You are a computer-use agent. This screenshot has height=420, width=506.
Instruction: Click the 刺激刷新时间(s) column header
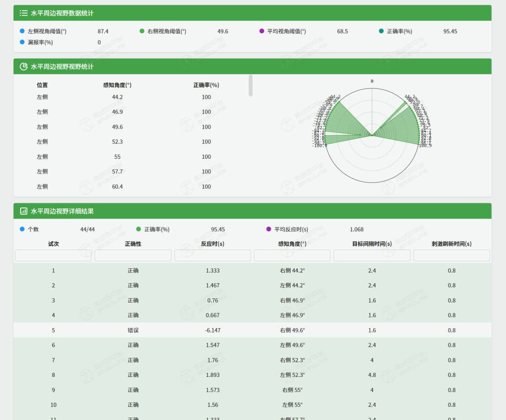point(452,244)
